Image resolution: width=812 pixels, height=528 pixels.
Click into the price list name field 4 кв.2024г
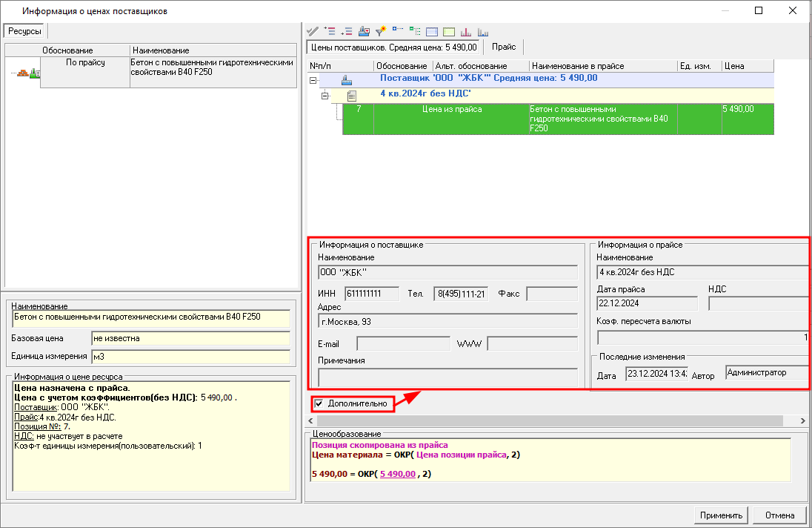pyautogui.click(x=703, y=272)
